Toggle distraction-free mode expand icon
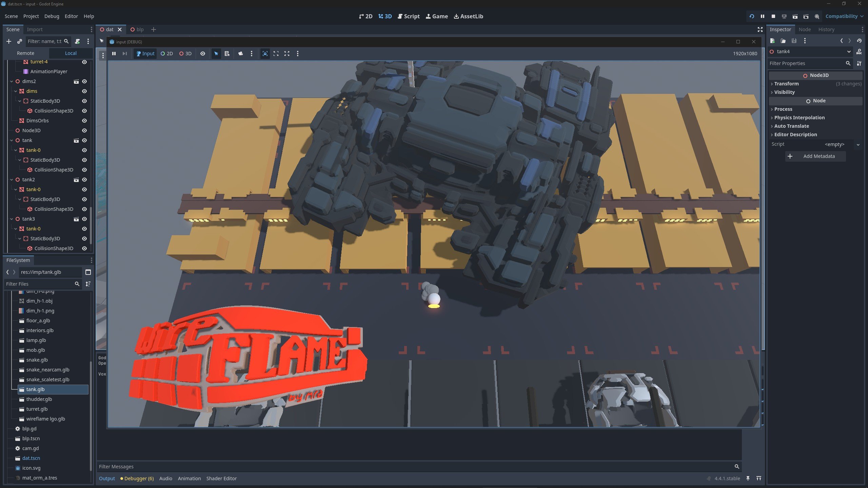868x488 pixels. tap(760, 29)
